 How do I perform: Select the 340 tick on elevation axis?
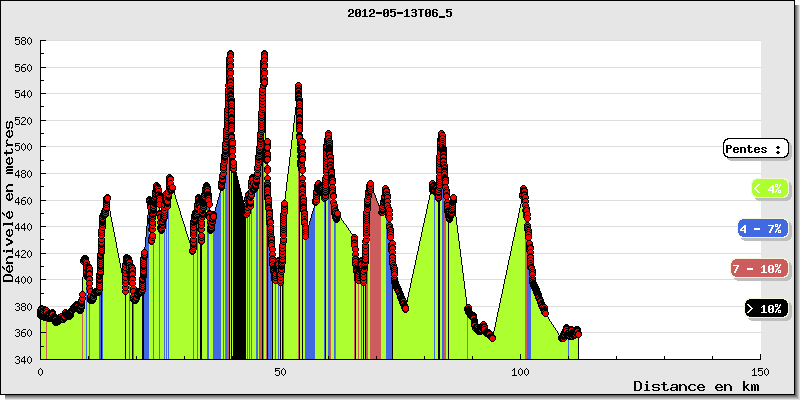click(23, 359)
